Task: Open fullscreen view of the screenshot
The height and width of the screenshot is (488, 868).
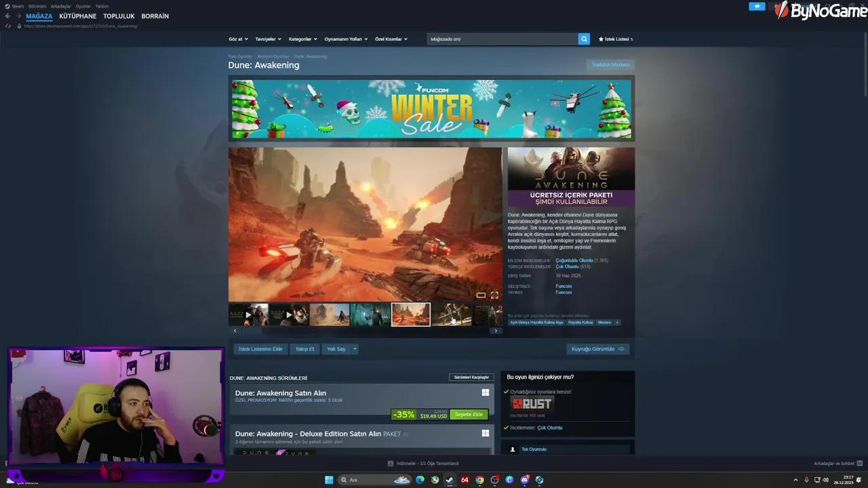Action: tap(494, 295)
